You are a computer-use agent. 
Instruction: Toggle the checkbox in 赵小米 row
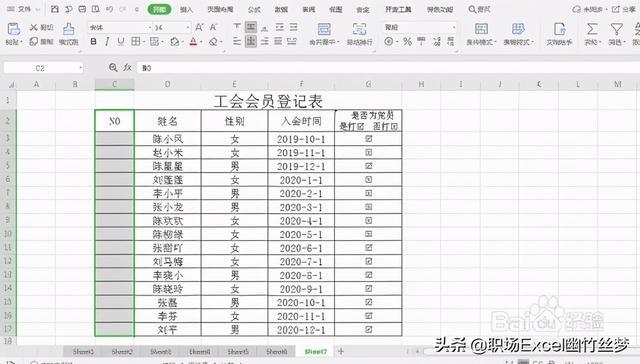(369, 152)
